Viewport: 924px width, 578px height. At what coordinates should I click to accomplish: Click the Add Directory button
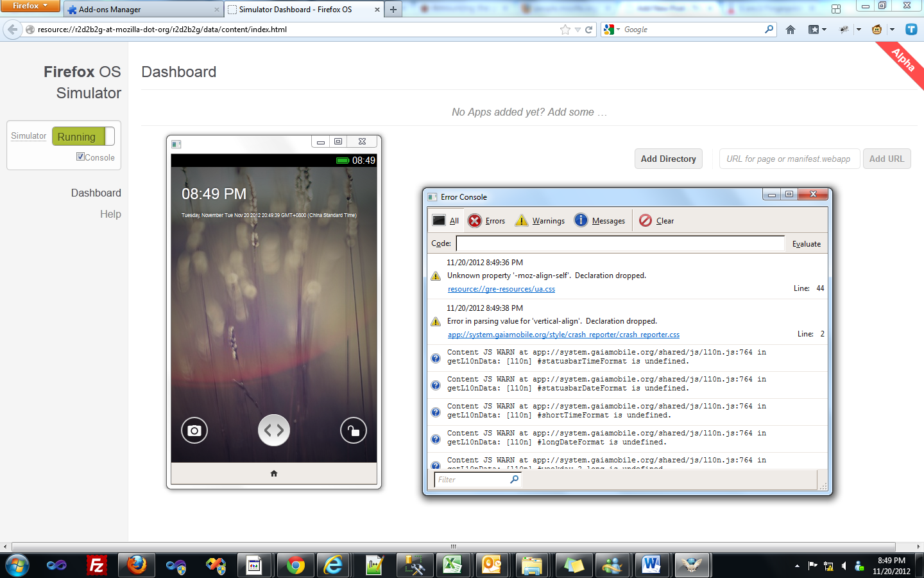coord(669,159)
